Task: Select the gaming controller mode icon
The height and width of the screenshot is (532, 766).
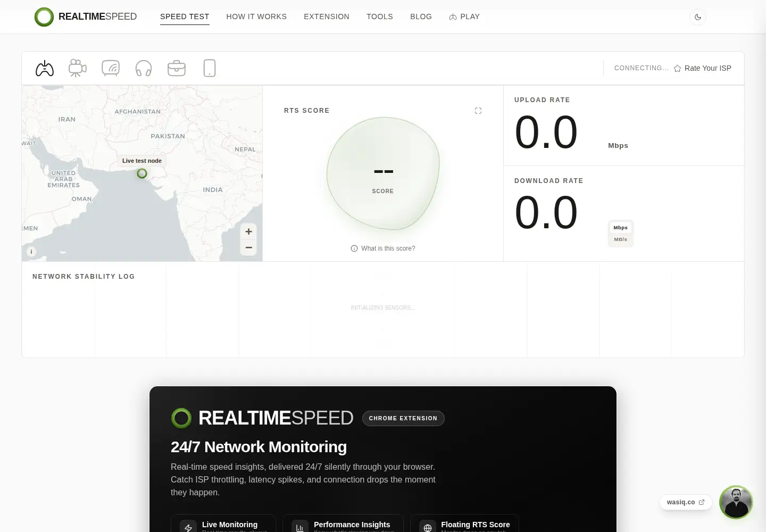Action: coord(45,68)
